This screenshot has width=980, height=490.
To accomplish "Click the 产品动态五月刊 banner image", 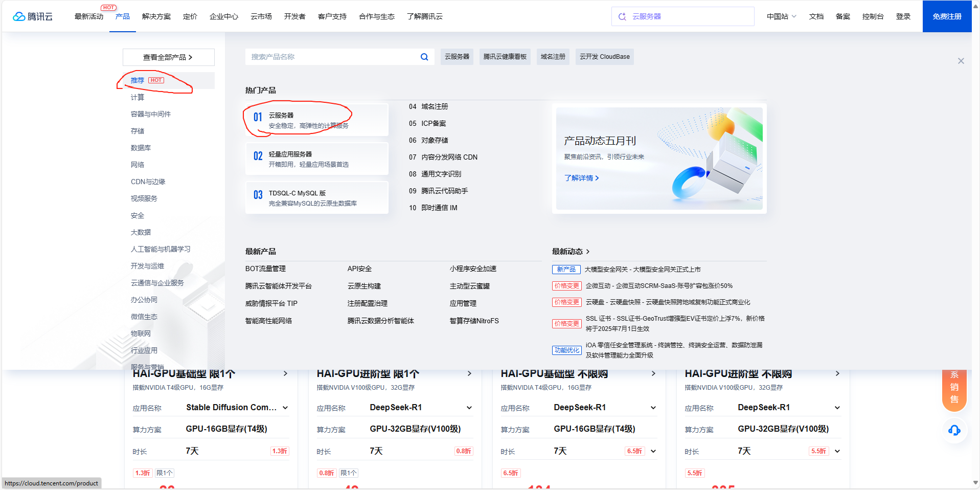I will (x=659, y=159).
